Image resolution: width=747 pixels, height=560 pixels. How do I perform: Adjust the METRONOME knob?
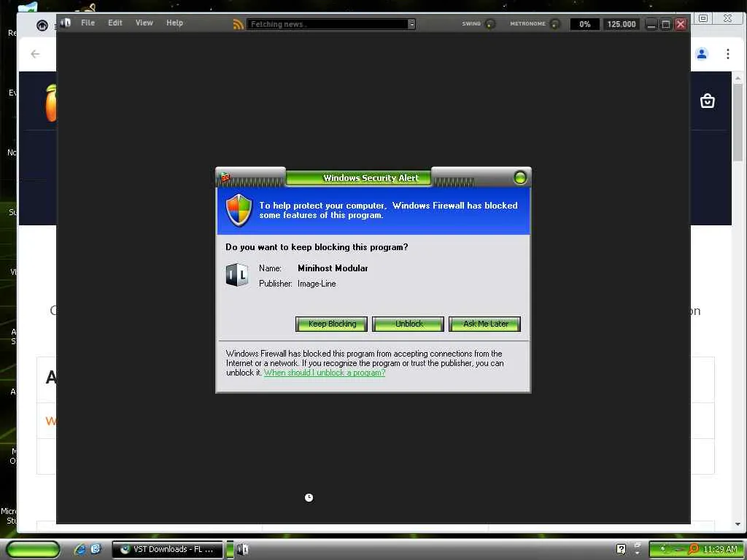pyautogui.click(x=554, y=24)
